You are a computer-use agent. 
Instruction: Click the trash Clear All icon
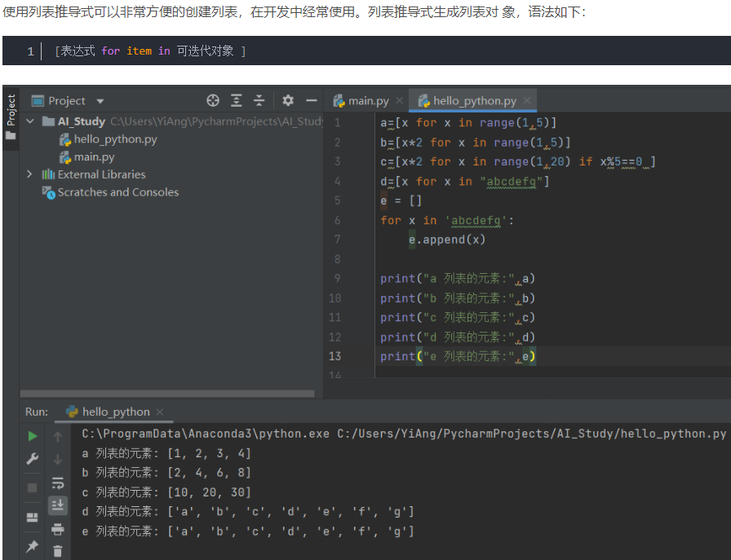[57, 551]
